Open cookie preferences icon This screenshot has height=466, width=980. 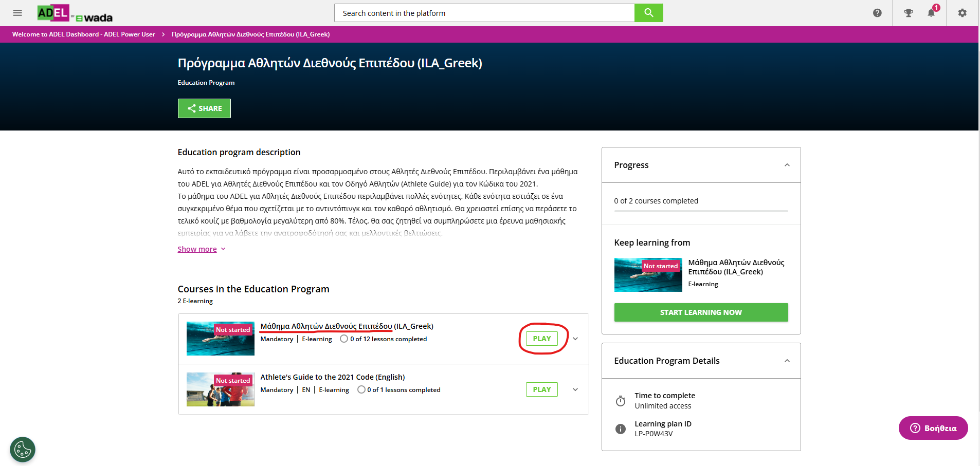click(x=23, y=450)
